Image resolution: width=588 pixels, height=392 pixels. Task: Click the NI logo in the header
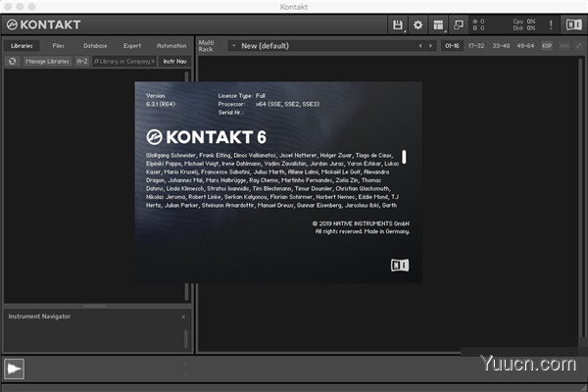[573, 24]
